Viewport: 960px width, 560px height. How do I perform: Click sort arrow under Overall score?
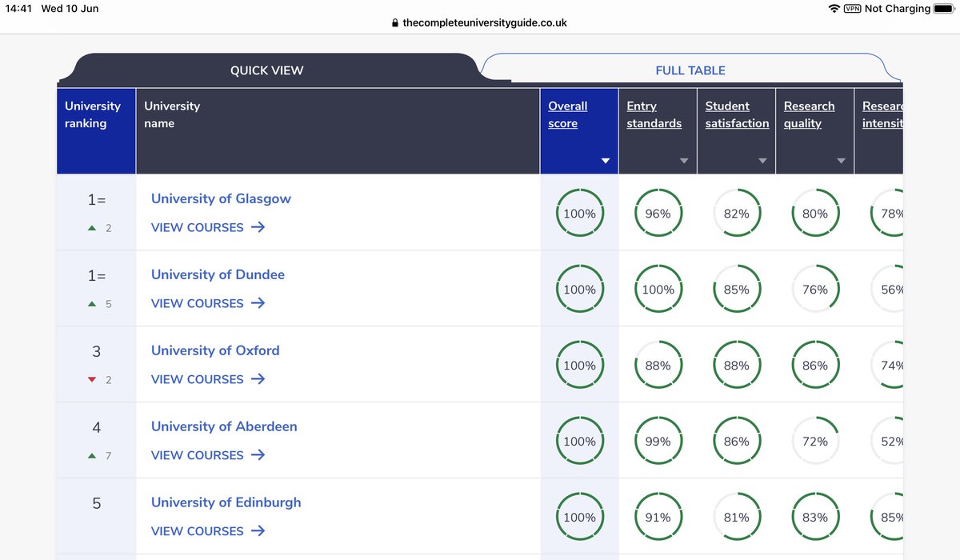[x=605, y=161]
